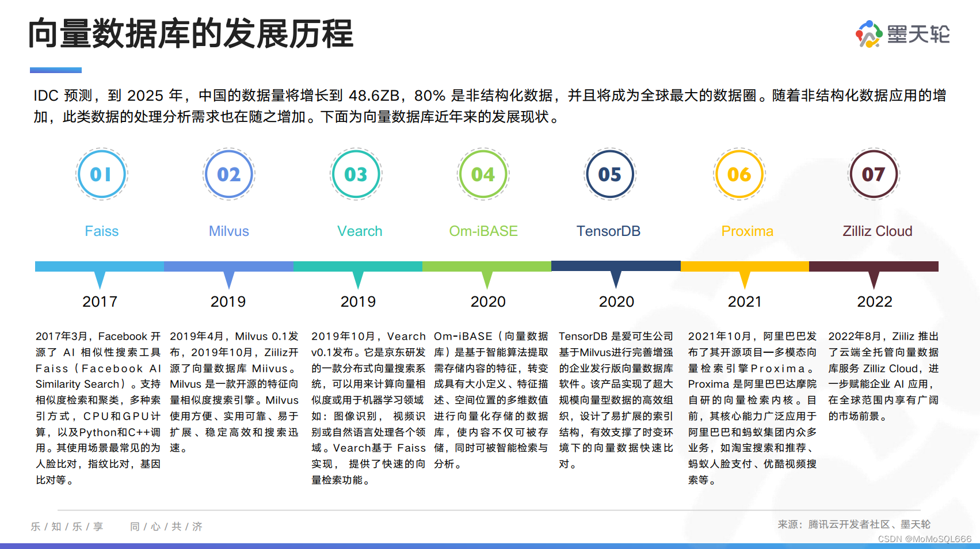980x549 pixels.
Task: Click the paragraph starting 2017年3月, Facebook
Action: coord(98,408)
